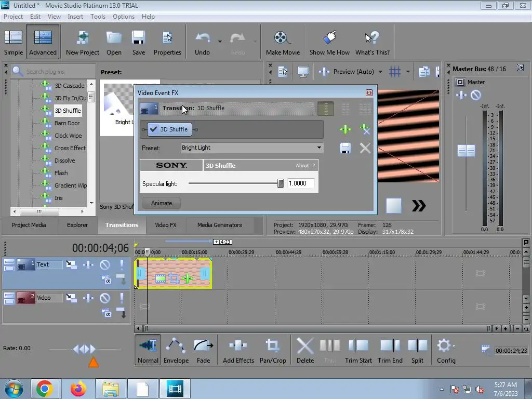Open overlay grid in preview
This screenshot has width=532, height=399.
395,72
